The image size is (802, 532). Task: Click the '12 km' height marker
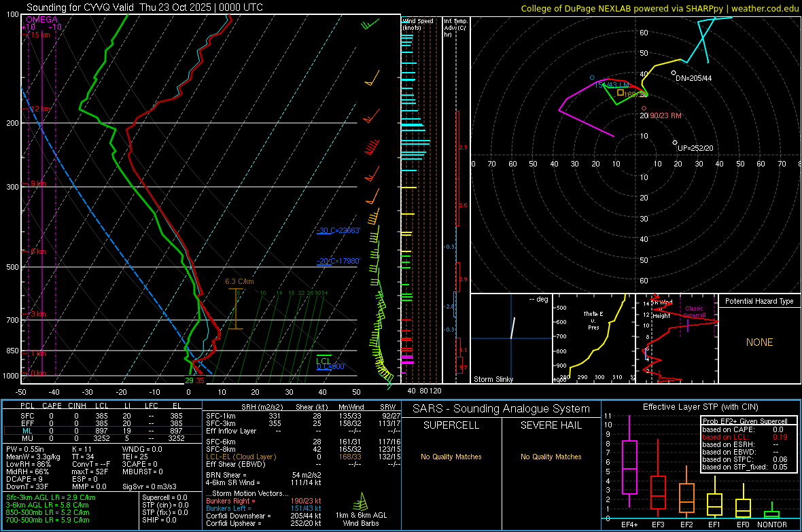[x=40, y=109]
